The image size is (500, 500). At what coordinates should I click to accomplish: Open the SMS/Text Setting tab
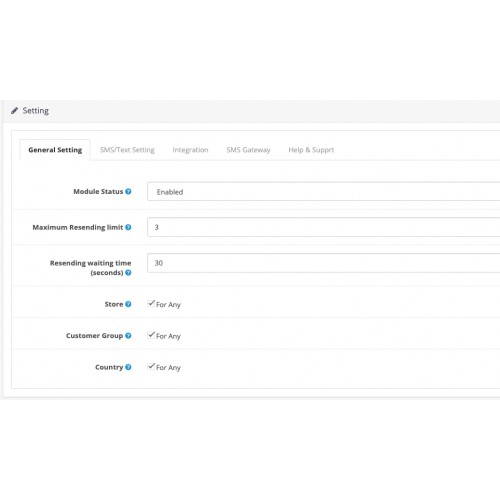click(127, 150)
